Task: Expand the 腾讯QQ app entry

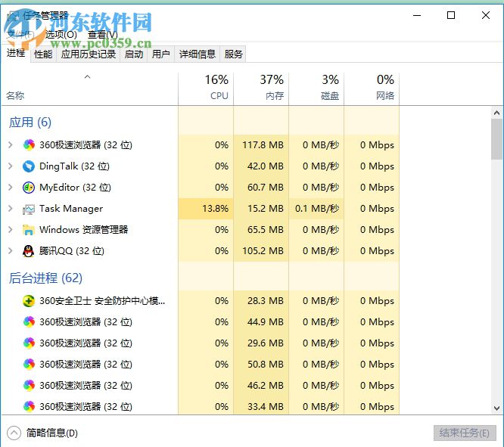Action: pyautogui.click(x=11, y=251)
